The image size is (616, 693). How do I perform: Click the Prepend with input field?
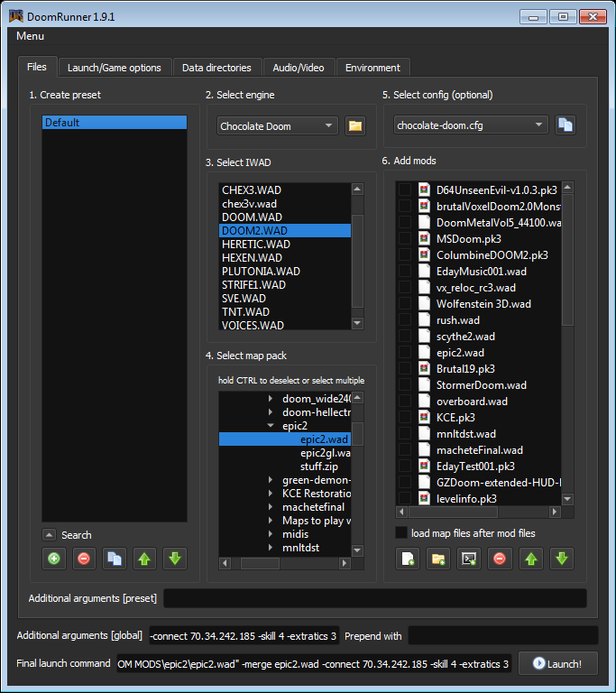coord(503,636)
